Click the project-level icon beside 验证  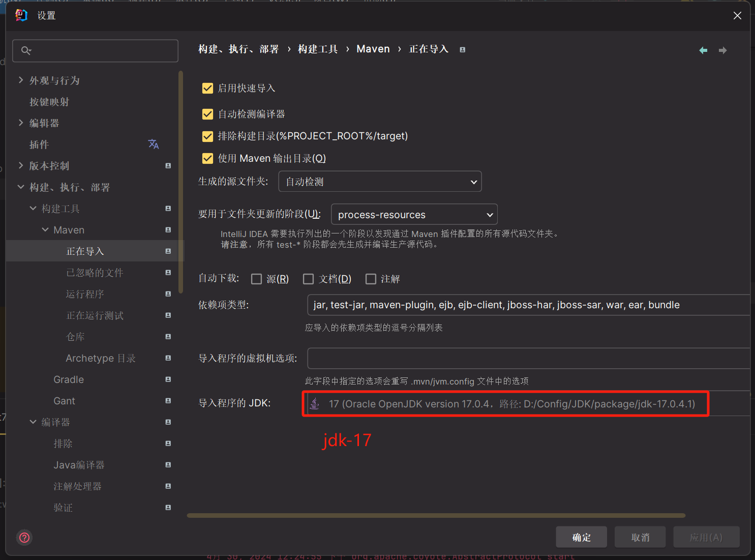(168, 508)
